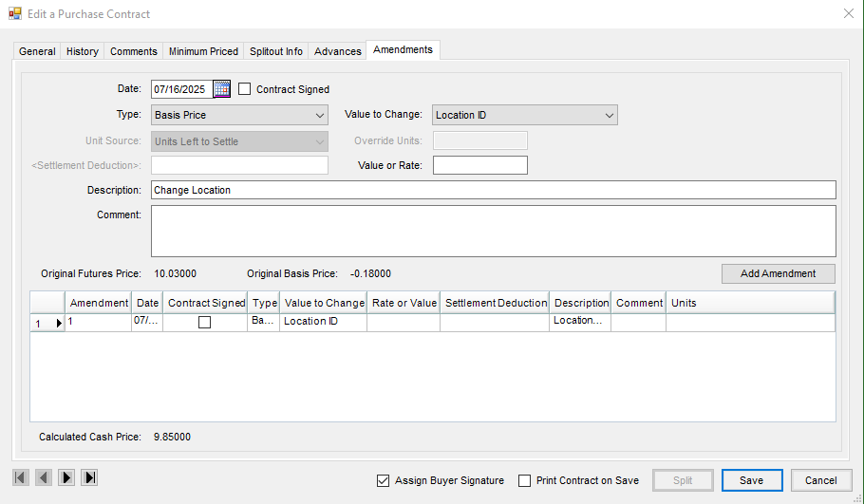Image resolution: width=864 pixels, height=504 pixels.
Task: Click the 'Ba...' Type cell in row 1
Action: coord(264,322)
